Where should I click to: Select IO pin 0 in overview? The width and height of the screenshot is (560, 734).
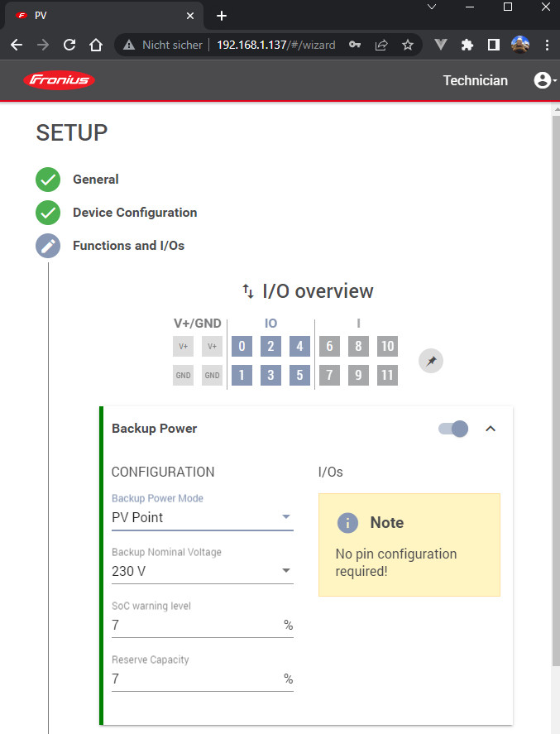pyautogui.click(x=242, y=347)
